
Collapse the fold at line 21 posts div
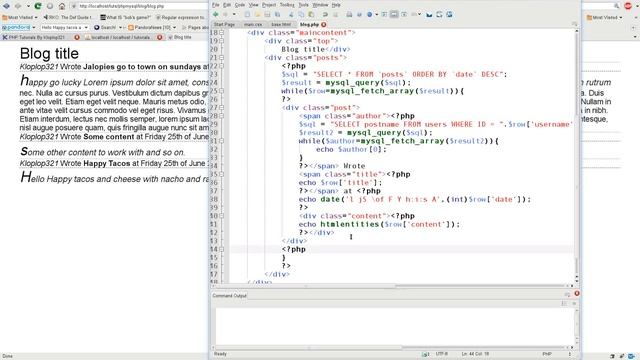click(222, 58)
